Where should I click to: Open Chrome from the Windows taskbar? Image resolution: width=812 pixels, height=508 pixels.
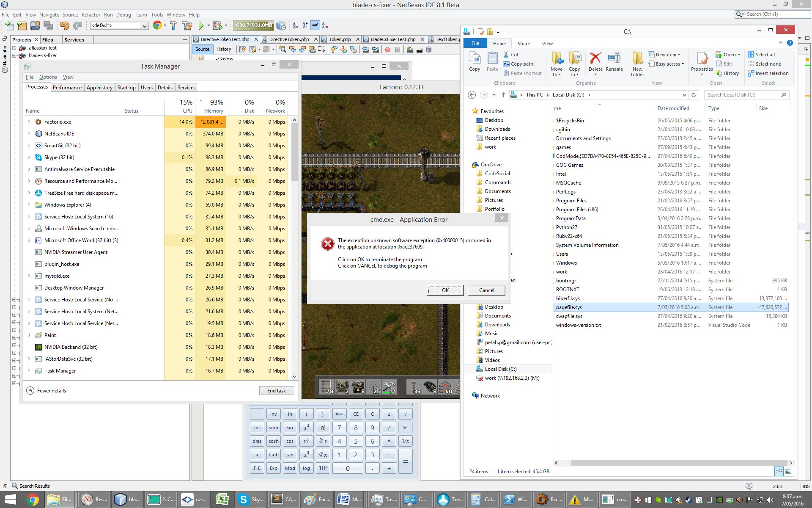click(33, 500)
